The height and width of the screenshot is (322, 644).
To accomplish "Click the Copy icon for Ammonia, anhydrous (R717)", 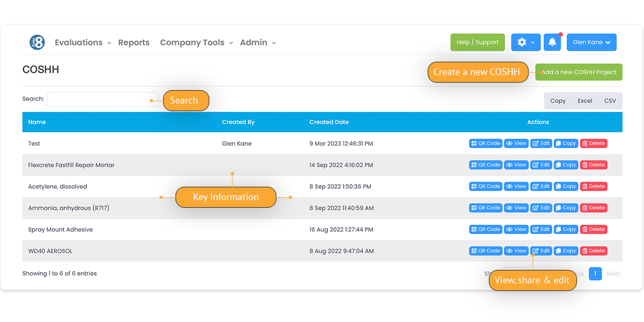I will 566,208.
